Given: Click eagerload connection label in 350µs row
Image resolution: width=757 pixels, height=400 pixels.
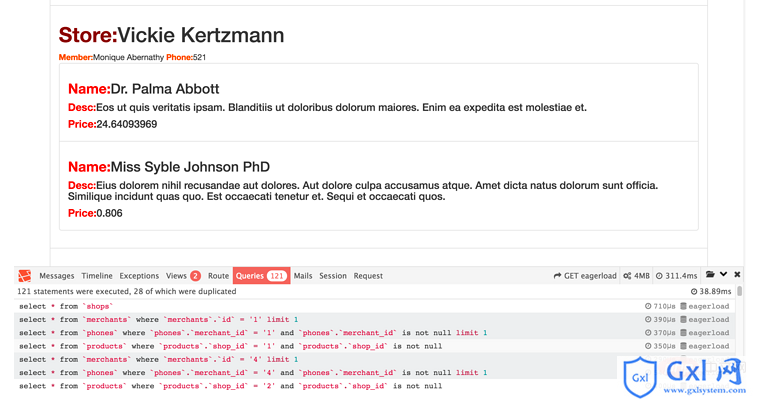Looking at the screenshot, I should tap(709, 346).
